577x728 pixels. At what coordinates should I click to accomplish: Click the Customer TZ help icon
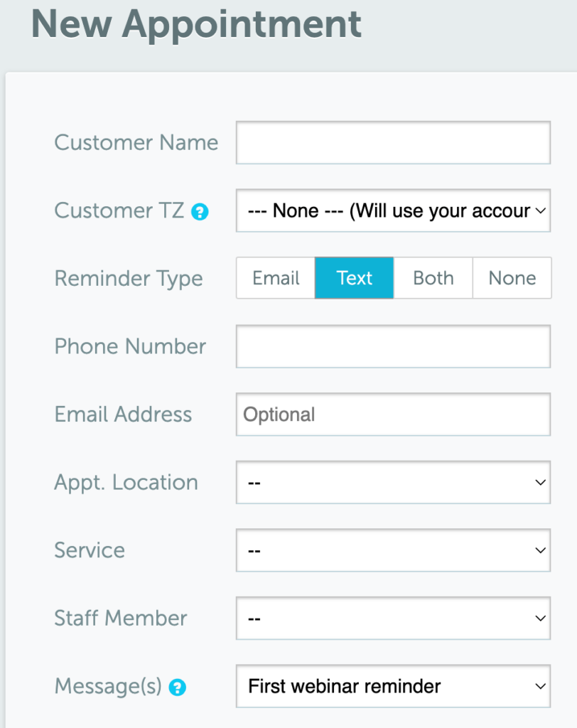tap(200, 211)
